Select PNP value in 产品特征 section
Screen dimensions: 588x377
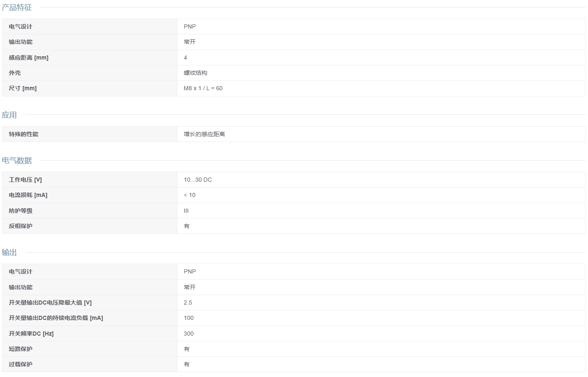coord(190,26)
